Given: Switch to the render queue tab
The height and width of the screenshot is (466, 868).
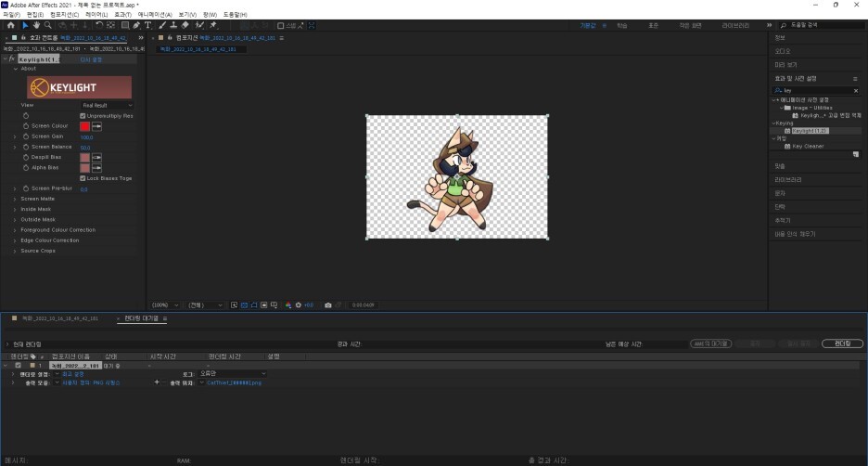Looking at the screenshot, I should pos(141,318).
